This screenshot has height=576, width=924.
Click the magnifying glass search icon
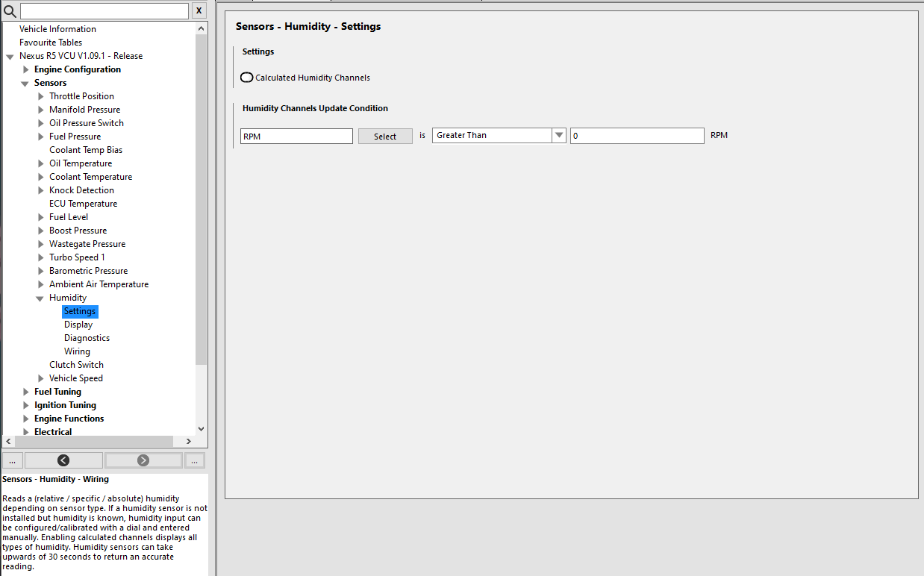pos(10,11)
